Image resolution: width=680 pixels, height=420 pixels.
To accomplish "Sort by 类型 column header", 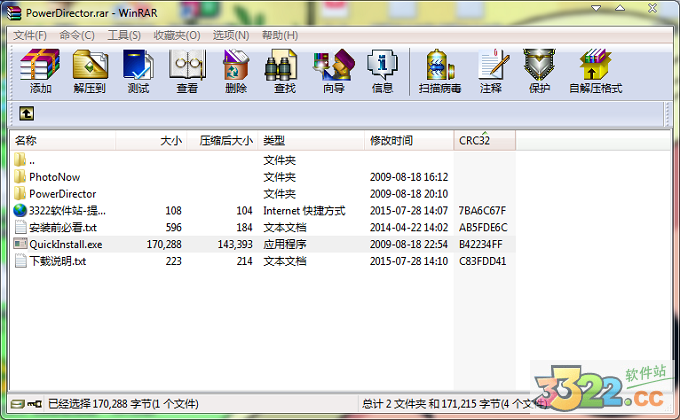I will (311, 140).
